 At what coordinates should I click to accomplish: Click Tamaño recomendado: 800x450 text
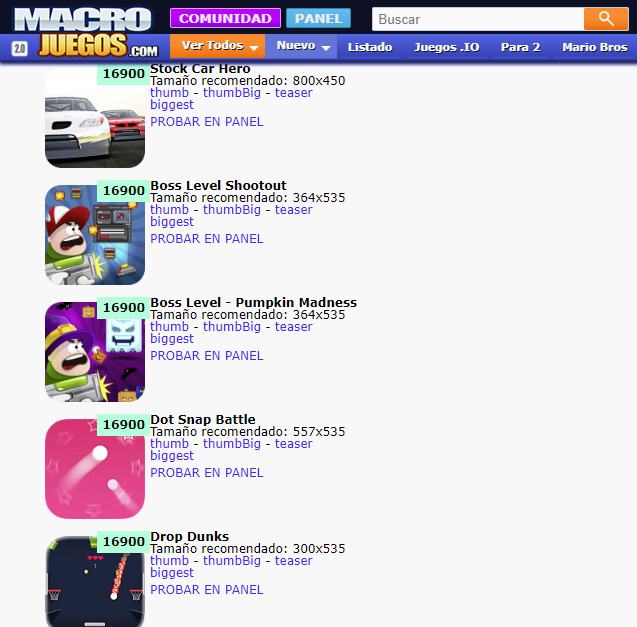pos(247,81)
